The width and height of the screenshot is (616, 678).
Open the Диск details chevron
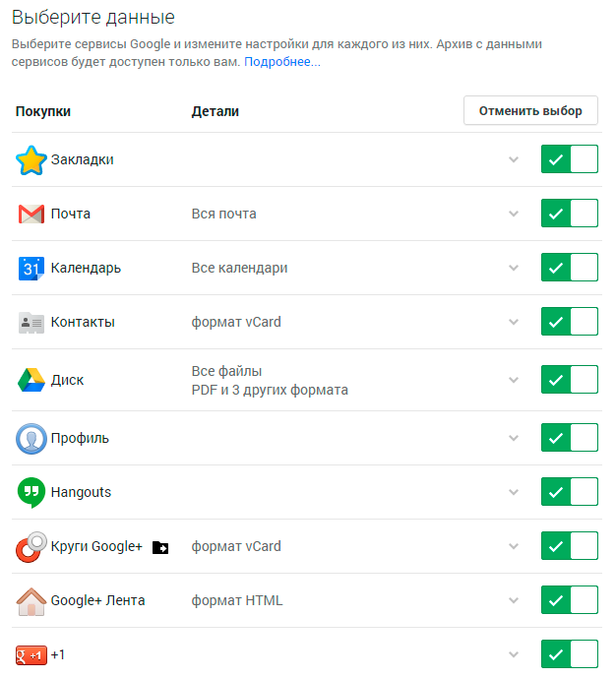coord(513,380)
